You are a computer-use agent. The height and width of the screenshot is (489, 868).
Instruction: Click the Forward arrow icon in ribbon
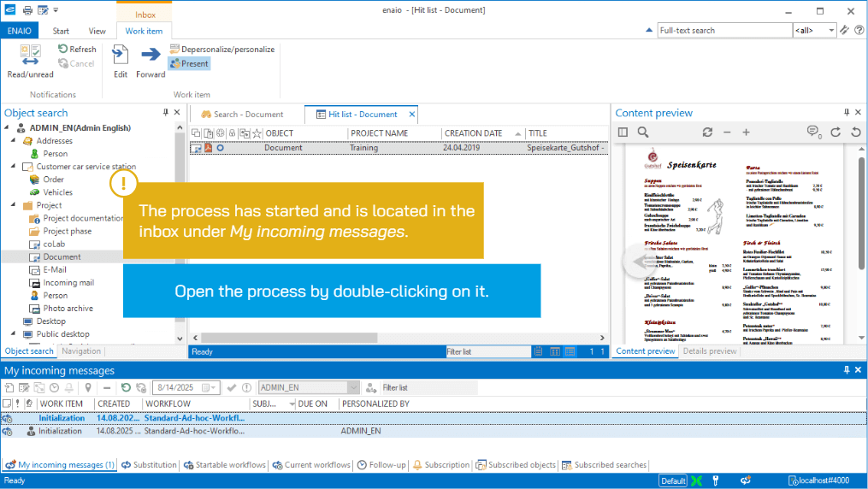pos(151,55)
